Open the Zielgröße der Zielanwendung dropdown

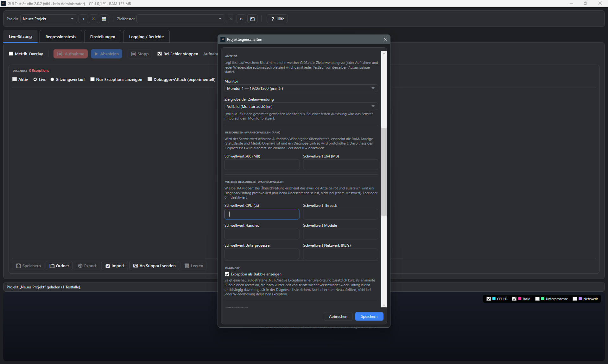click(x=301, y=106)
